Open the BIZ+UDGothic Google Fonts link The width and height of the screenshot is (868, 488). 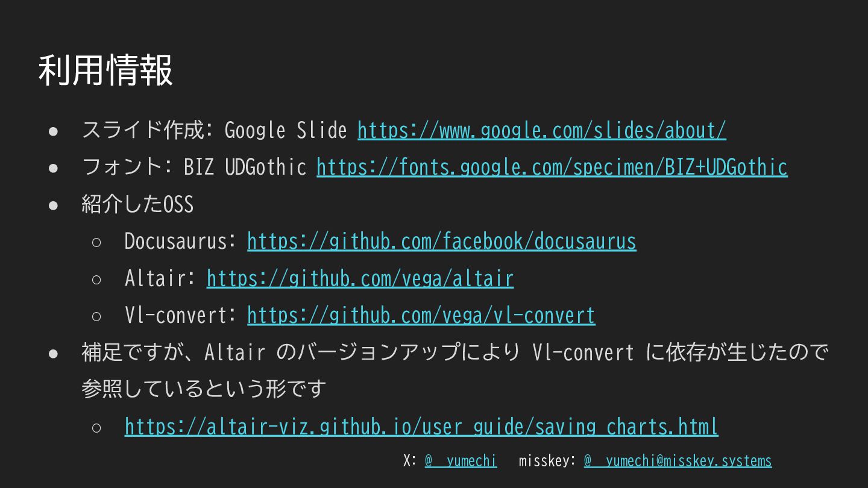coord(552,167)
